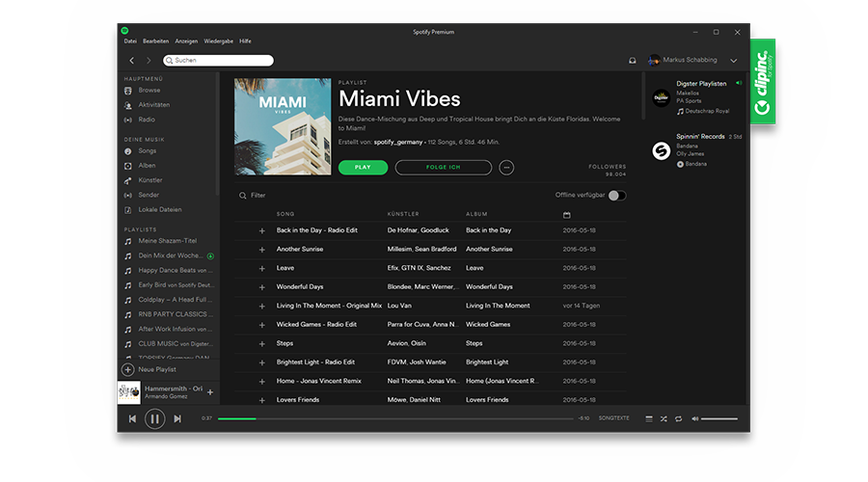Toggle Offline verfügbar switch
The image size is (868, 482).
(617, 196)
